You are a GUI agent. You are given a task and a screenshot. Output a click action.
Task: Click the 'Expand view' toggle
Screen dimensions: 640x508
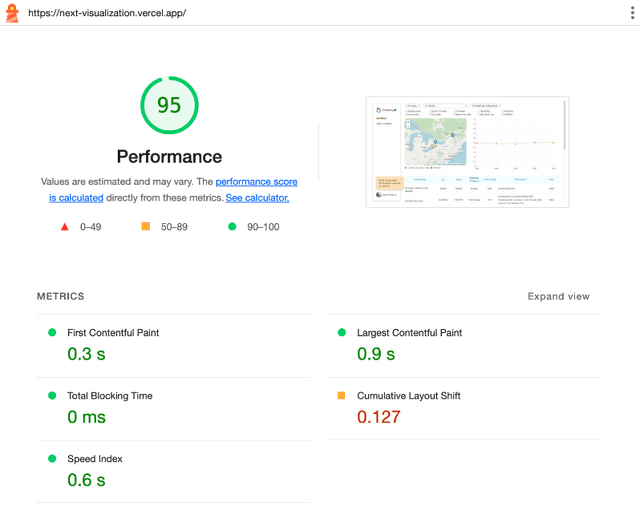(x=558, y=296)
